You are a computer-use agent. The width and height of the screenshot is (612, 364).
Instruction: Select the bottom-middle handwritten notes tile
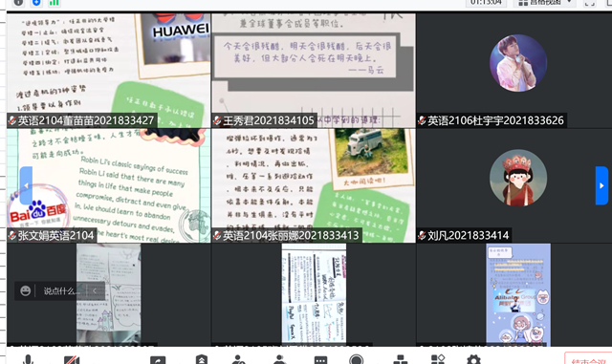point(314,294)
